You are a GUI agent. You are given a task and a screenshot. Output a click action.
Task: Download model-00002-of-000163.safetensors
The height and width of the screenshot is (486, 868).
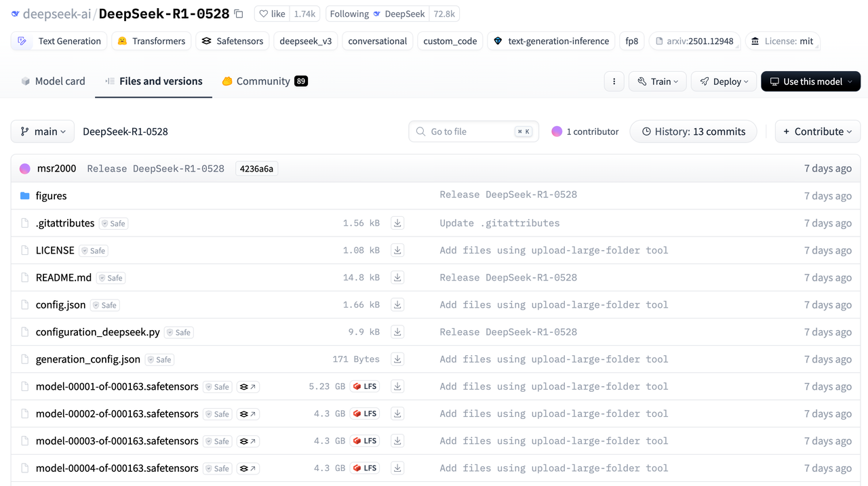[x=398, y=413]
